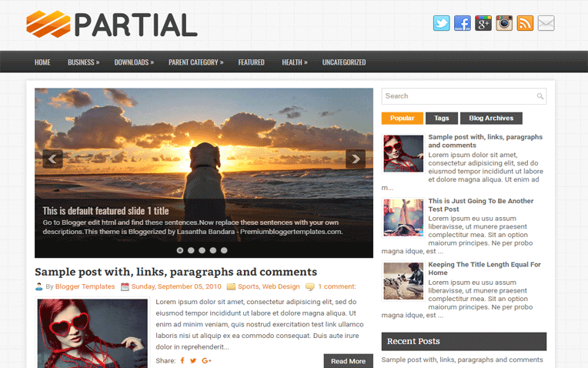Click into the Search field

[464, 96]
